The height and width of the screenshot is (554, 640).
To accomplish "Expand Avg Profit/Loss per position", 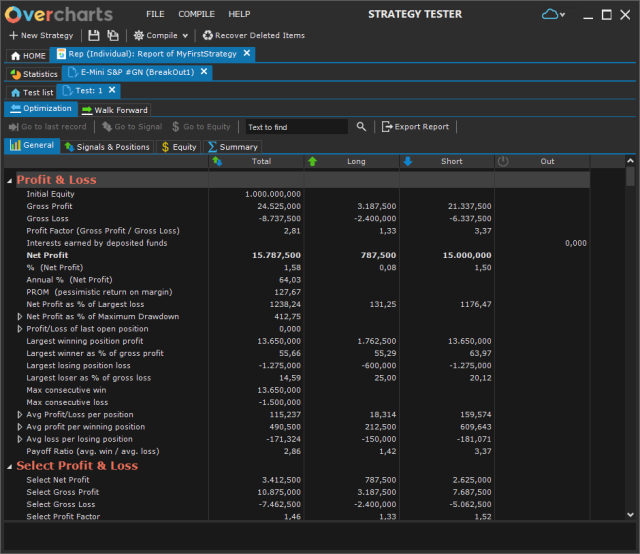I will point(20,414).
